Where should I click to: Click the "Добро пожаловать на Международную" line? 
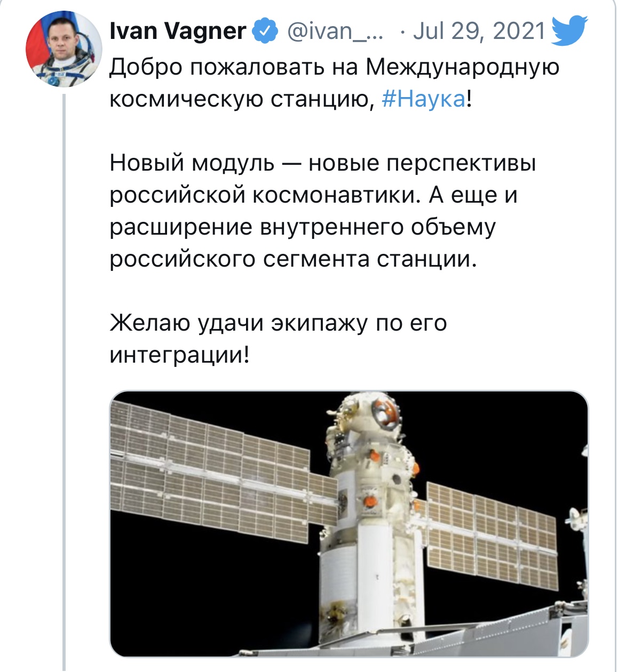click(334, 68)
